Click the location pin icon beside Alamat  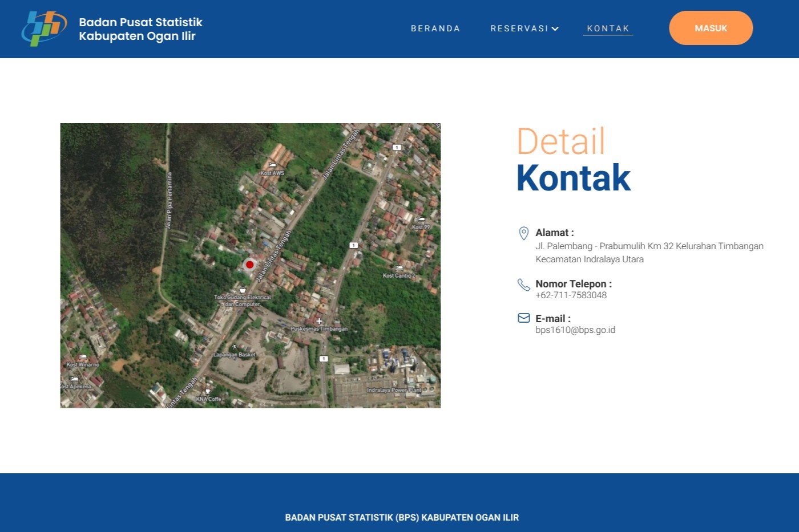pos(523,233)
